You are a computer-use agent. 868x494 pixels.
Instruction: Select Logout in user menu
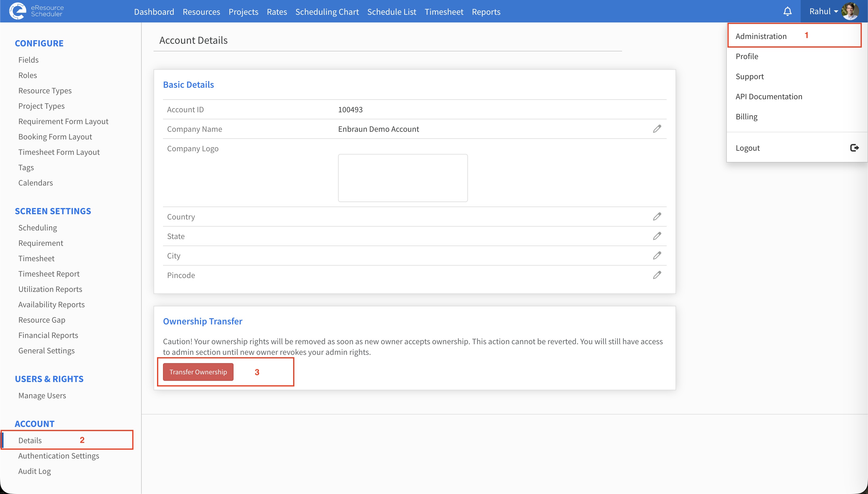(x=747, y=148)
